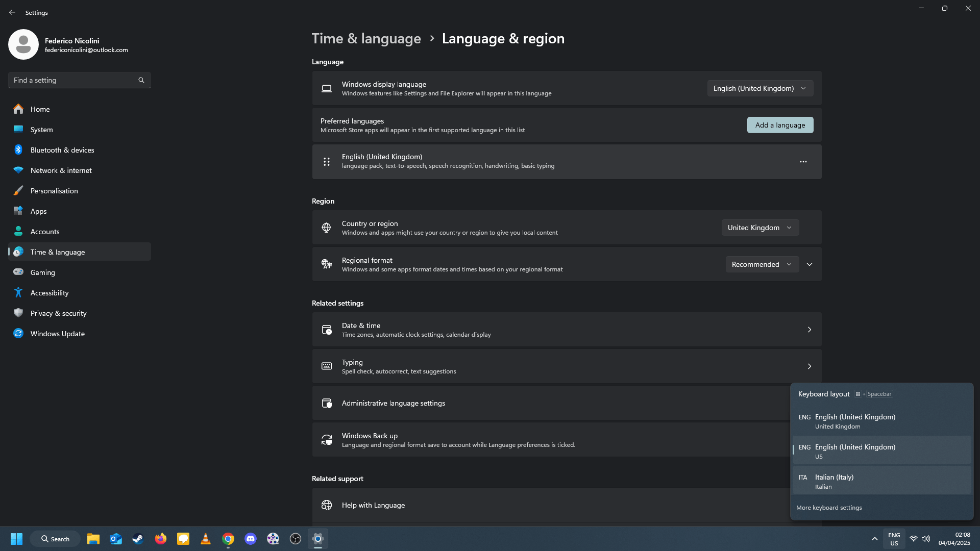Open VLC media player from taskbar
The width and height of the screenshot is (980, 551).
coord(205,539)
